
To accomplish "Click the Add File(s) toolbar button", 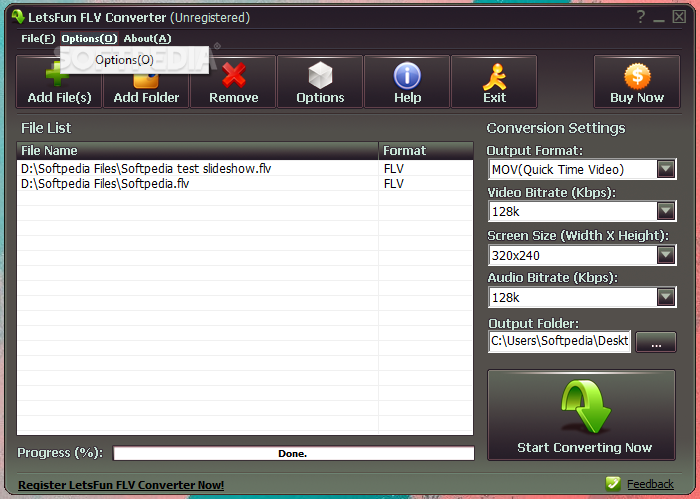I will tap(59, 82).
